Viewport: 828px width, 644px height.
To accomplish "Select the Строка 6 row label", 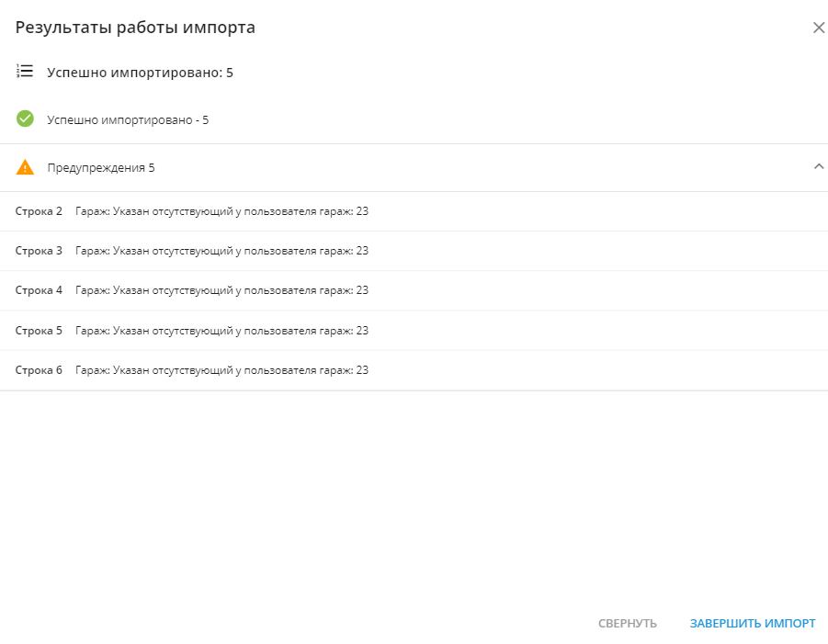I will tap(39, 370).
